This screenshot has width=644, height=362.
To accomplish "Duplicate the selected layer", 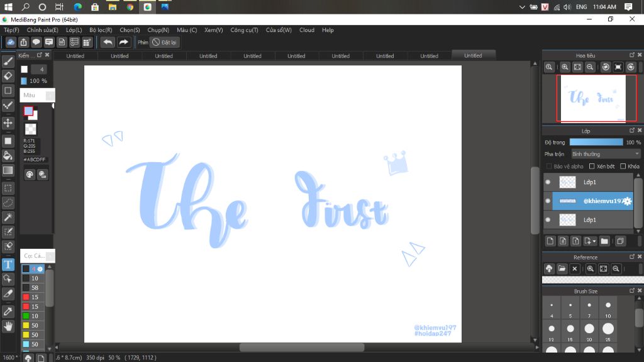I will tap(620, 241).
